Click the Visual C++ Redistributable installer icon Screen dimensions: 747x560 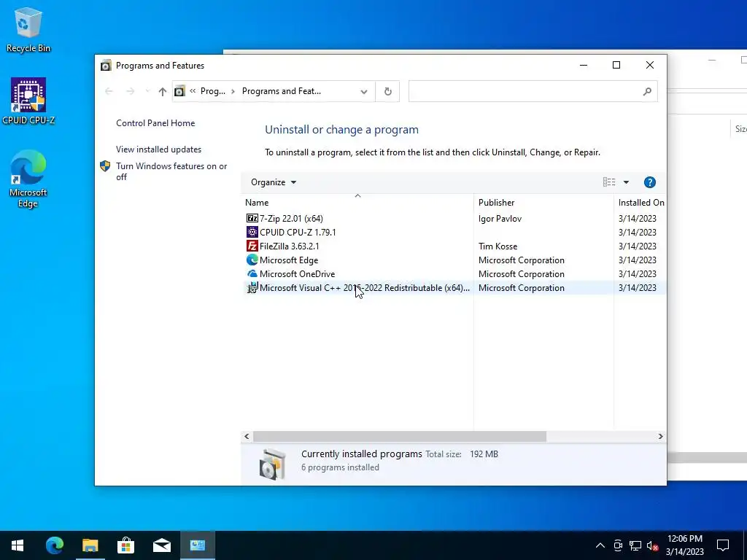[252, 287]
